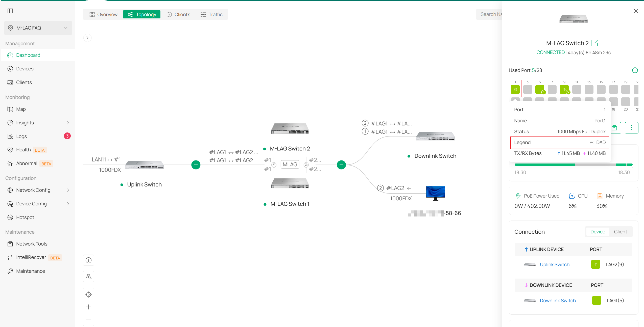Click the sidebar collapse icon at top left
Image resolution: width=644 pixels, height=327 pixels.
(10, 11)
